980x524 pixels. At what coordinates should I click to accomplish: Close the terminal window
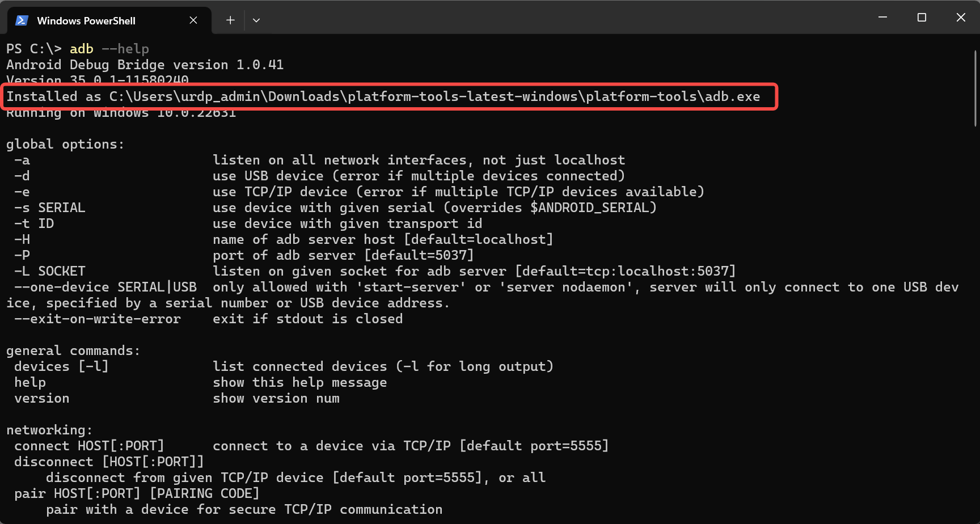pyautogui.click(x=961, y=18)
